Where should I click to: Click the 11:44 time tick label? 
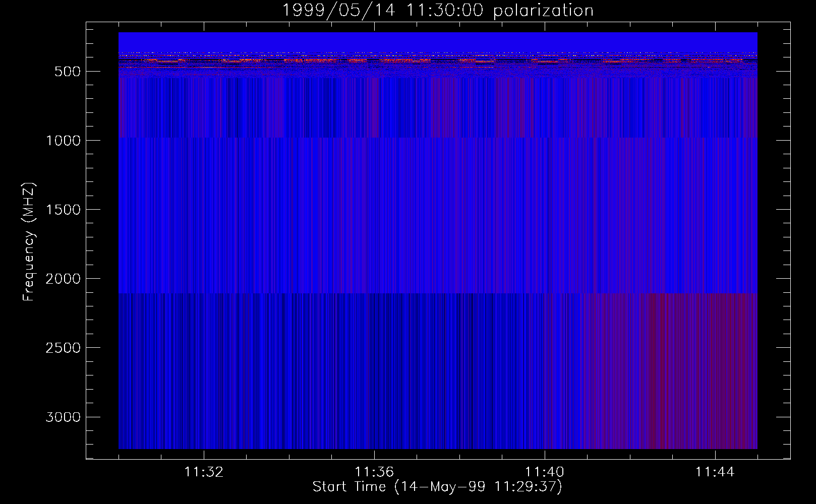point(715,472)
